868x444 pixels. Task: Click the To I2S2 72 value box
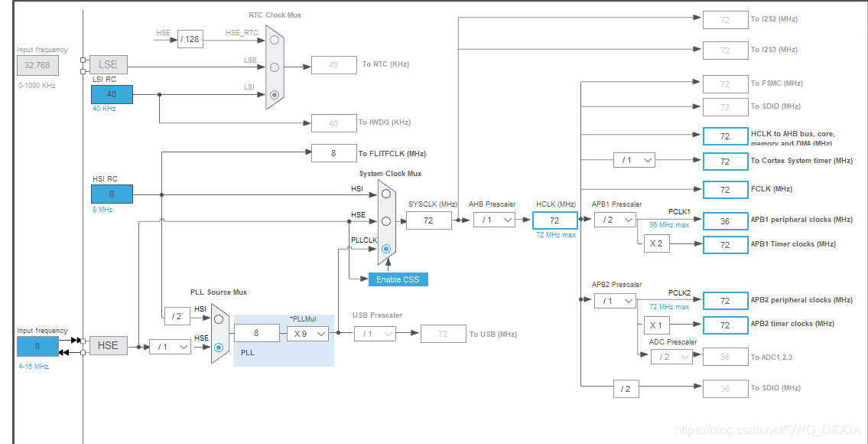tap(725, 20)
